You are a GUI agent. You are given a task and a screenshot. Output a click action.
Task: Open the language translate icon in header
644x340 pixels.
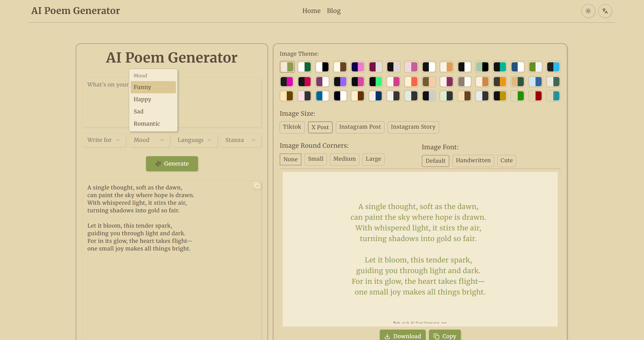pyautogui.click(x=605, y=11)
